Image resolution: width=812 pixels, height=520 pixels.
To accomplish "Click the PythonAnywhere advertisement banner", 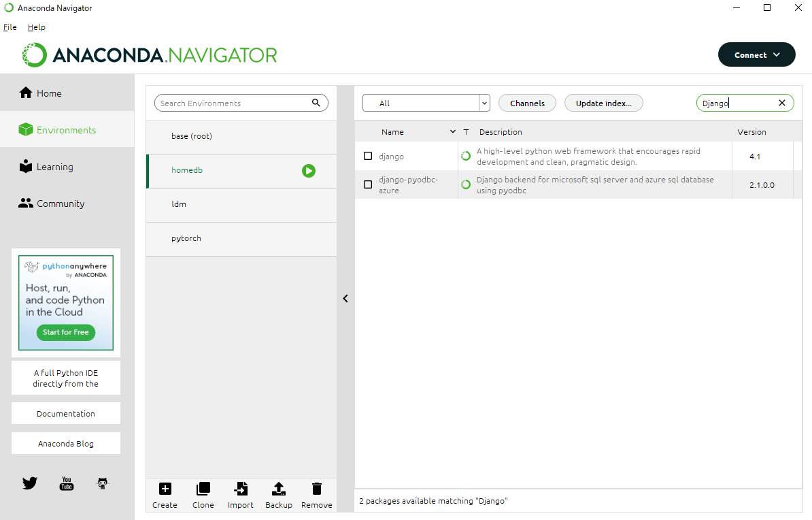I will tap(66, 303).
